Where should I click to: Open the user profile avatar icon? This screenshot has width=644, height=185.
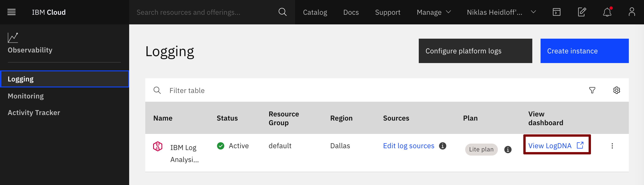click(632, 12)
